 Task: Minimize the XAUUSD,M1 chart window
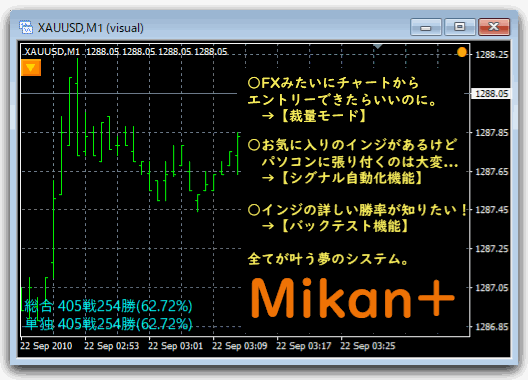click(x=426, y=27)
